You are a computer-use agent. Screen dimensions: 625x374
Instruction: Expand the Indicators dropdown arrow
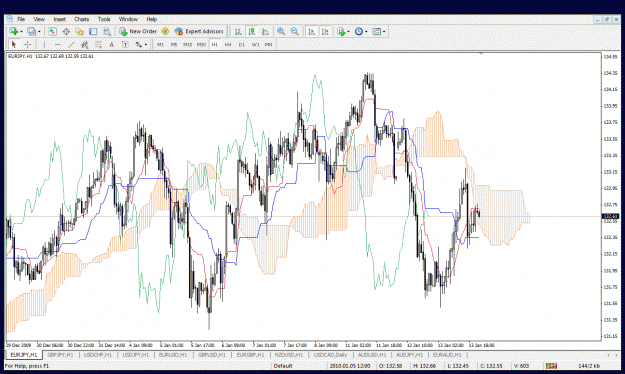(348, 31)
